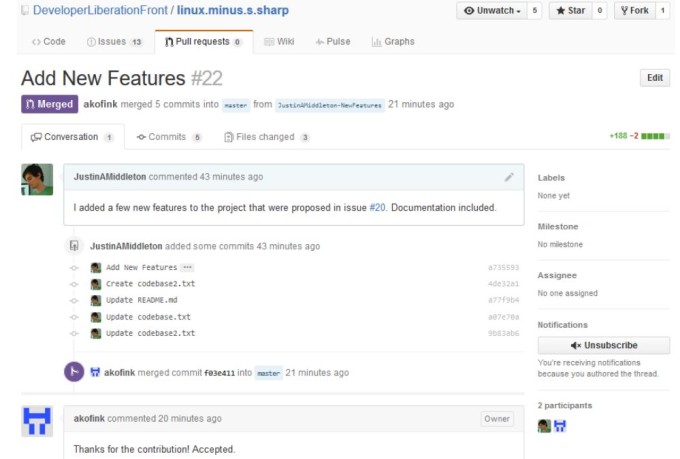Viewport: 680px width, 459px height.
Task: Open Update codebase.txt commit
Action: point(148,317)
